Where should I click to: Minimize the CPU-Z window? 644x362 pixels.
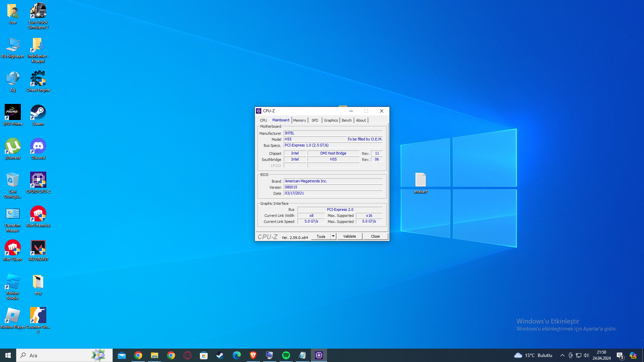click(351, 111)
